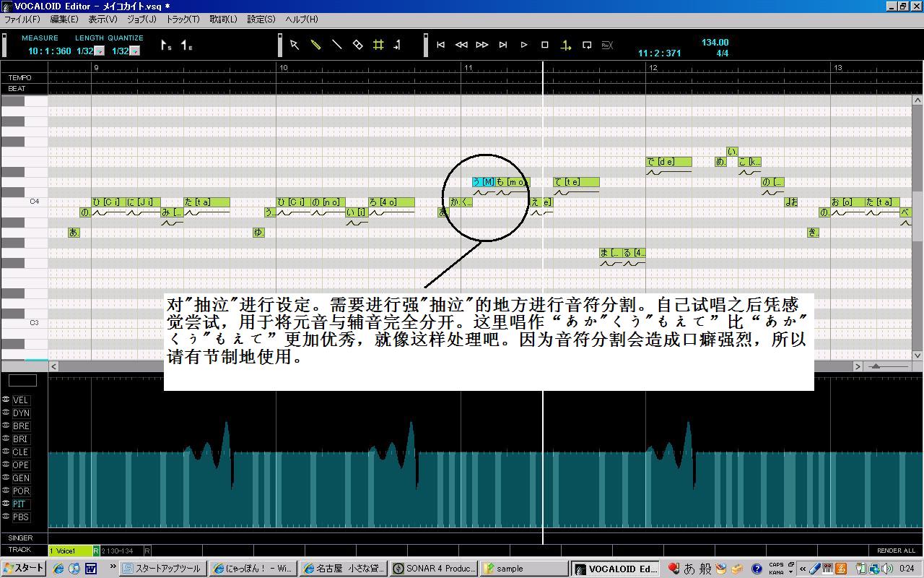Click the RENDER ALL button
Viewport: 924px width, 578px height.
click(896, 551)
